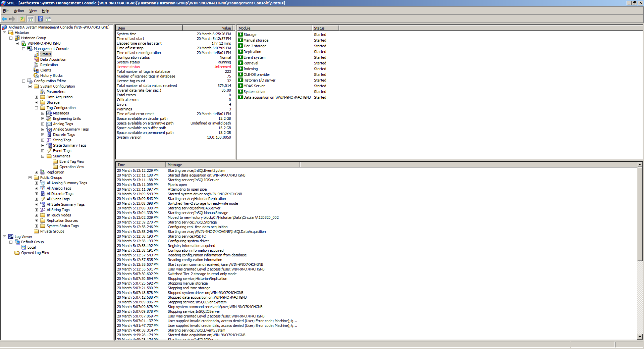
Task: Open the View menu
Action: [33, 11]
